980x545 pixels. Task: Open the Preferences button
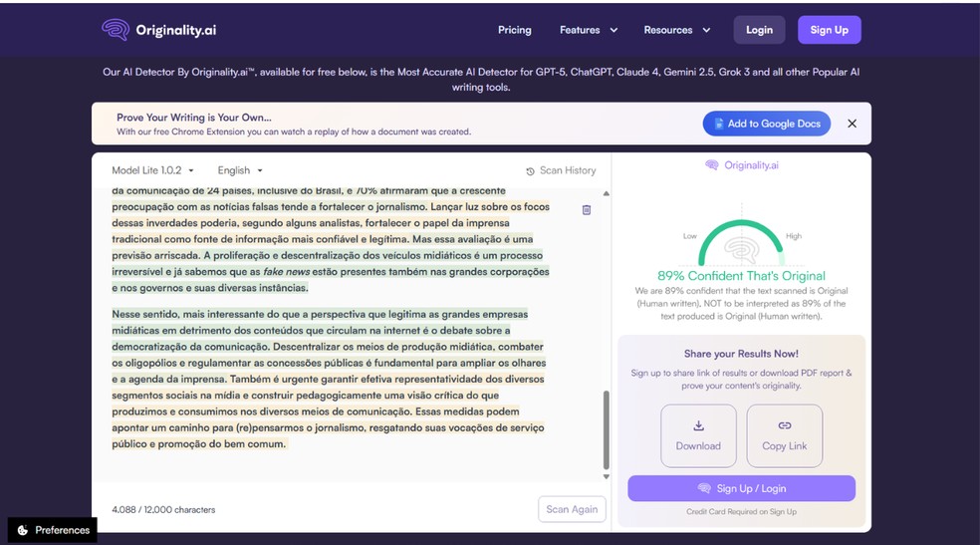tap(53, 530)
